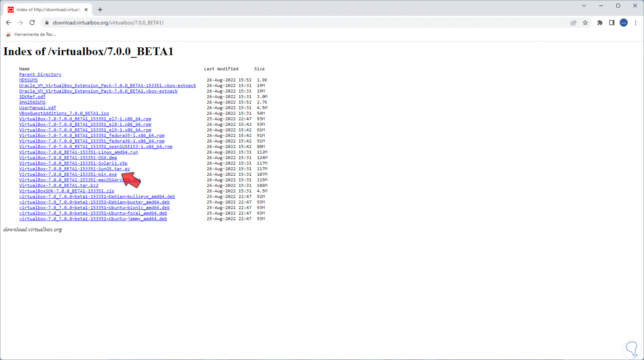Download the Debian bullseye amd64 deb
Screen dimensions: 644x360
click(97, 197)
